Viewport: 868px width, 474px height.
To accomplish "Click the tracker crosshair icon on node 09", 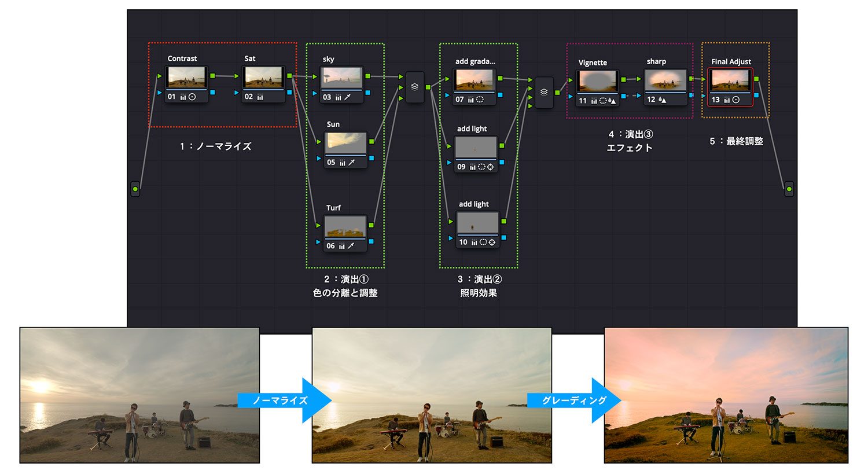I will click(490, 167).
